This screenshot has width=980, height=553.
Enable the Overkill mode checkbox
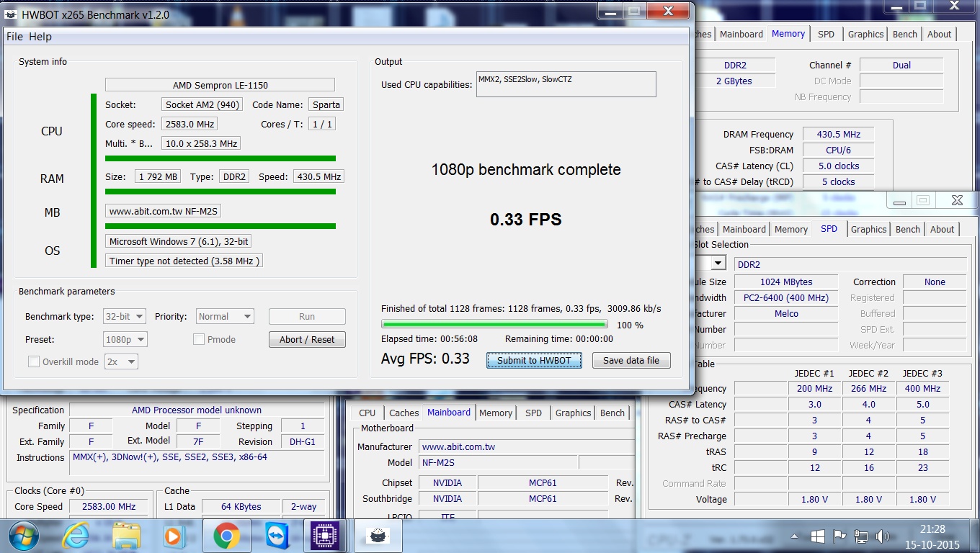tap(34, 361)
